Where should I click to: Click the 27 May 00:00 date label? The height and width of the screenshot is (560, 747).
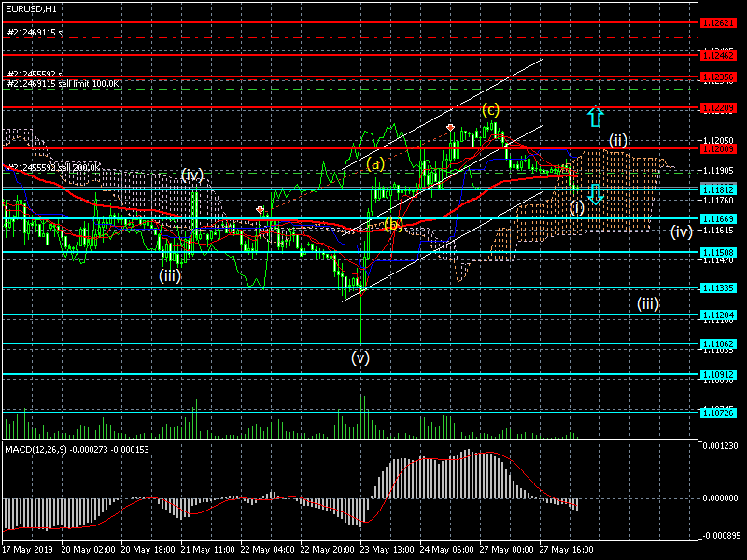coord(507,550)
